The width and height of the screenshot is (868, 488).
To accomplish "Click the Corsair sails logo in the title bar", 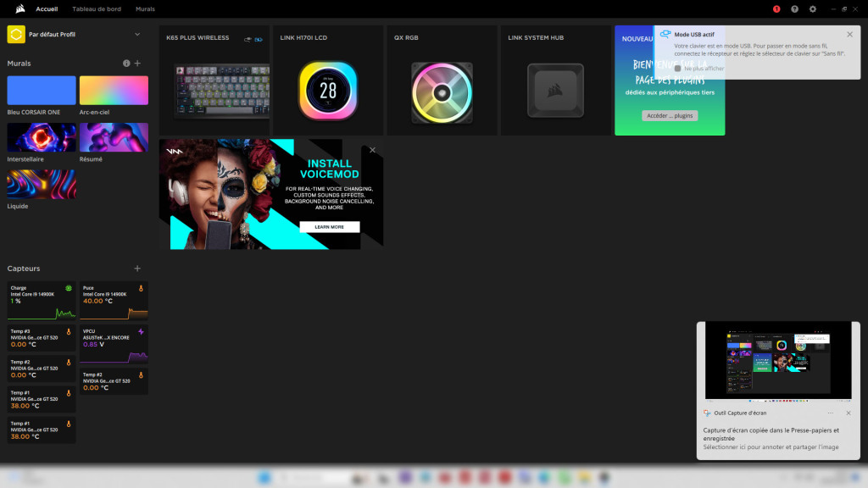I will tap(20, 8).
